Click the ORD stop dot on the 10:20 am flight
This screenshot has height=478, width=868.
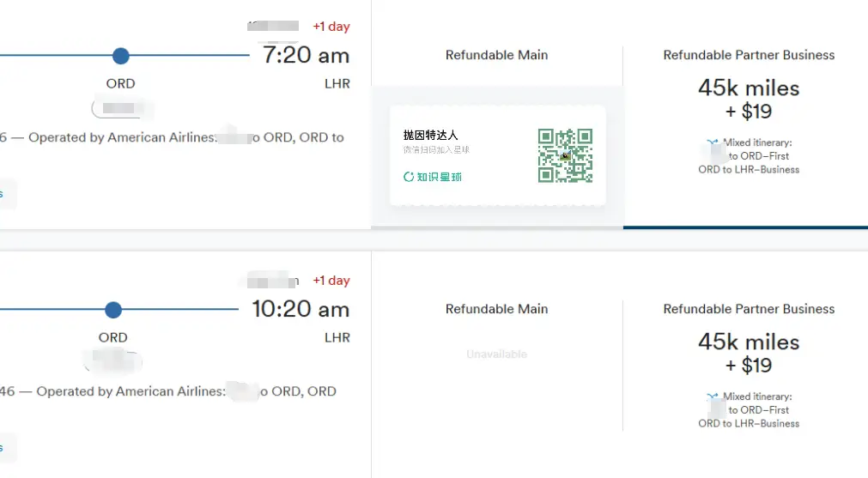click(113, 310)
